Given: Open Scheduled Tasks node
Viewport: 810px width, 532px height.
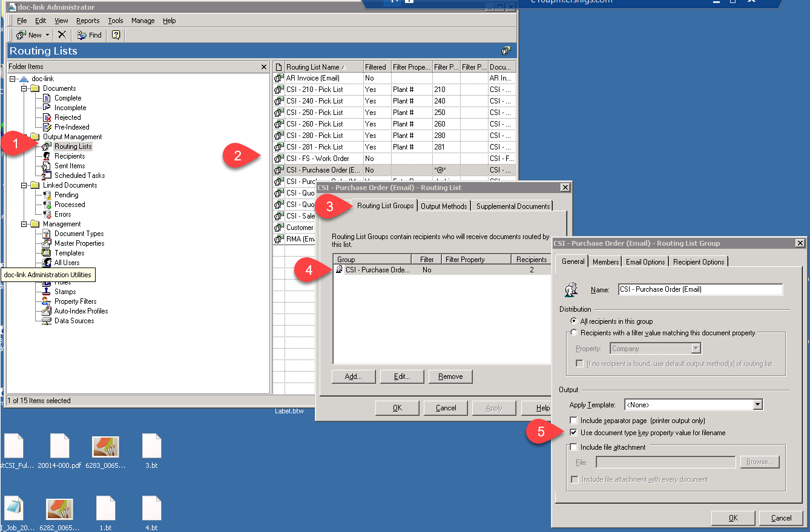Looking at the screenshot, I should [x=79, y=176].
